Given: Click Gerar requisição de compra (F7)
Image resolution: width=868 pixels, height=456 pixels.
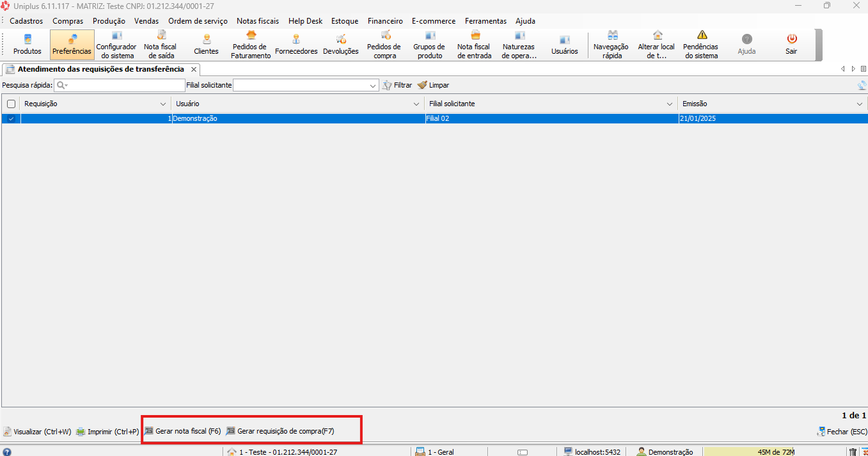Looking at the screenshot, I should click(280, 431).
